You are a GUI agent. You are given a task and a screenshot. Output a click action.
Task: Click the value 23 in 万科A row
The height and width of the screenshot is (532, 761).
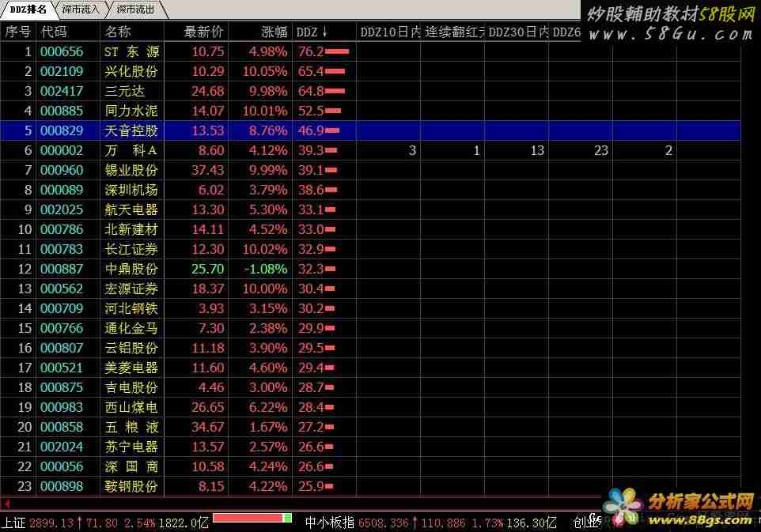(601, 150)
